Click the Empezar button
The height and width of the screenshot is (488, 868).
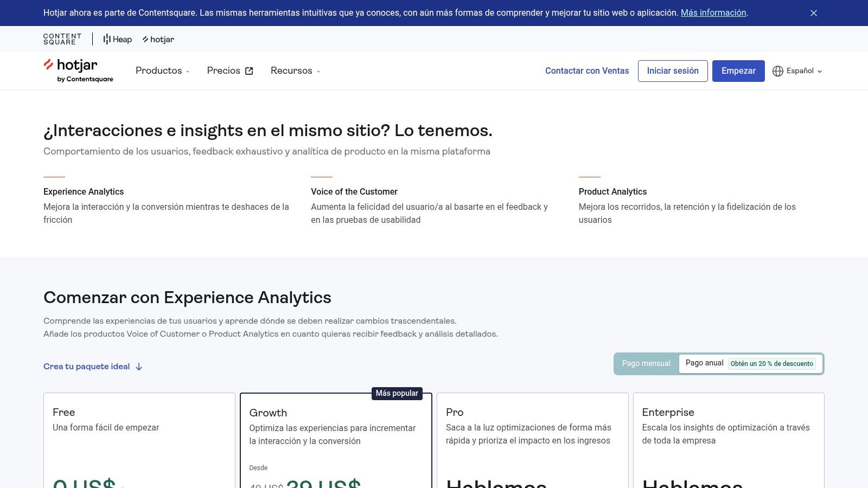(738, 70)
